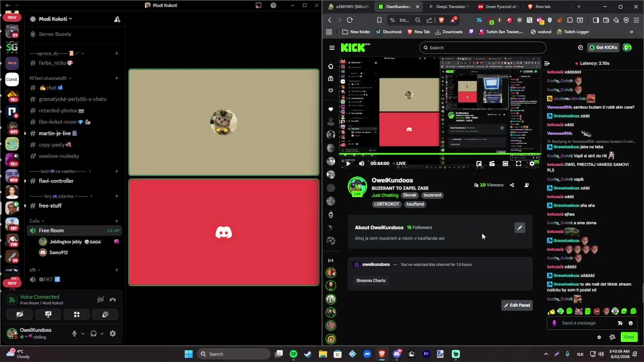This screenshot has width=644, height=362.
Task: Edit About OwelKundoos pencil icon
Action: (x=520, y=228)
